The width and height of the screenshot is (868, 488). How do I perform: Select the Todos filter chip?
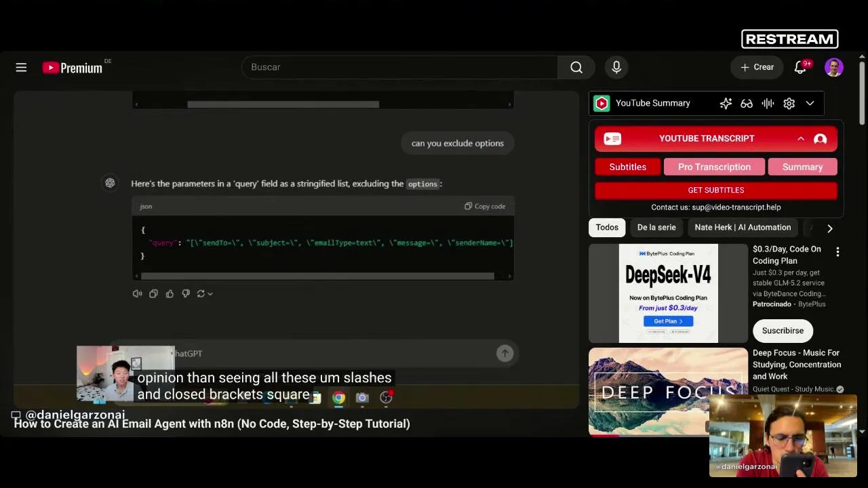pos(607,228)
